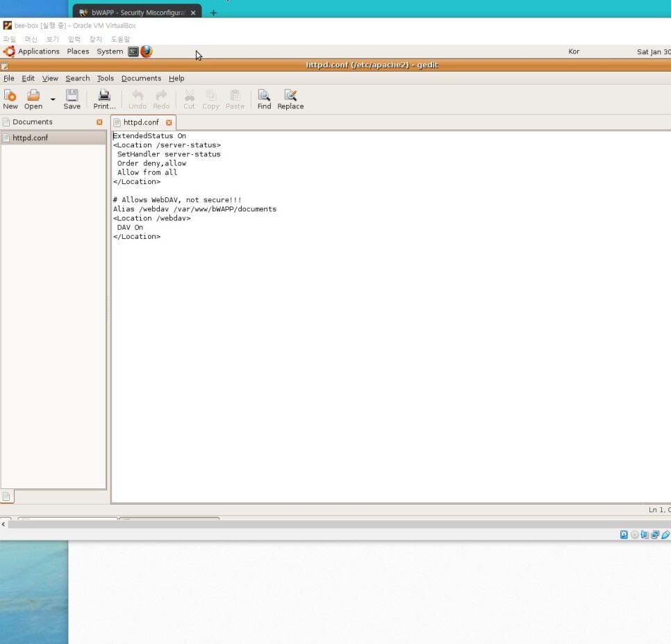Click the VirtualBox optical disc status icon
Viewport: 671px width, 644px height.
(635, 534)
